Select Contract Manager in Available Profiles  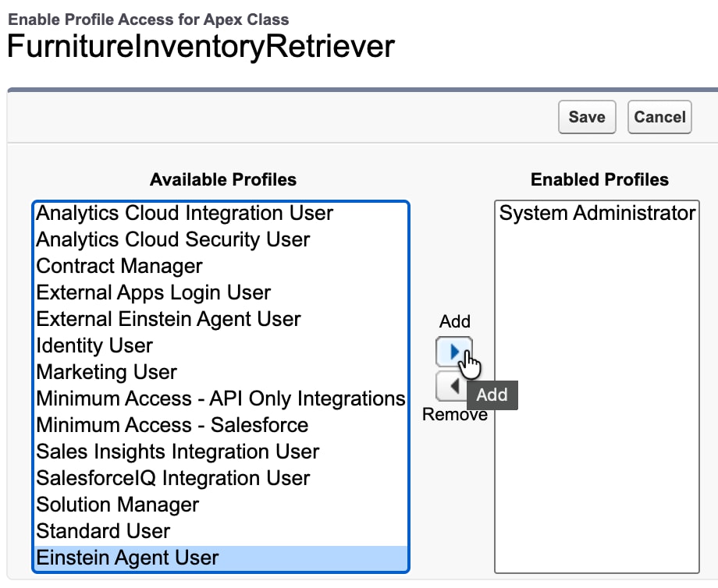[221, 267]
